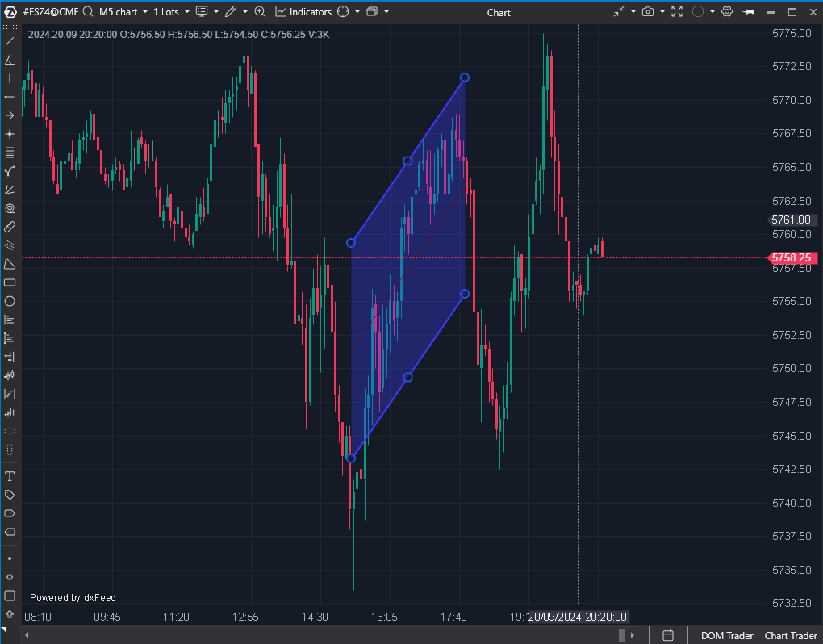The height and width of the screenshot is (644, 823).
Task: Expand the window layout dropdown
Action: pyautogui.click(x=386, y=11)
